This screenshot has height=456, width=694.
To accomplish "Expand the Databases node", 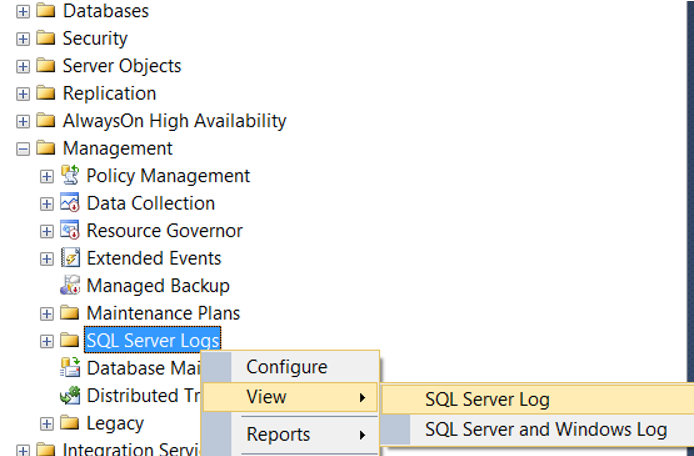I will (x=23, y=12).
